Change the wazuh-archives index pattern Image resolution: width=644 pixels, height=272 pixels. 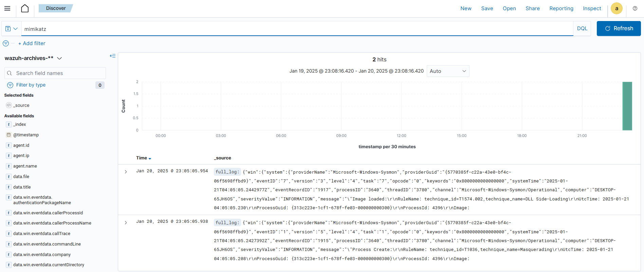(x=33, y=58)
